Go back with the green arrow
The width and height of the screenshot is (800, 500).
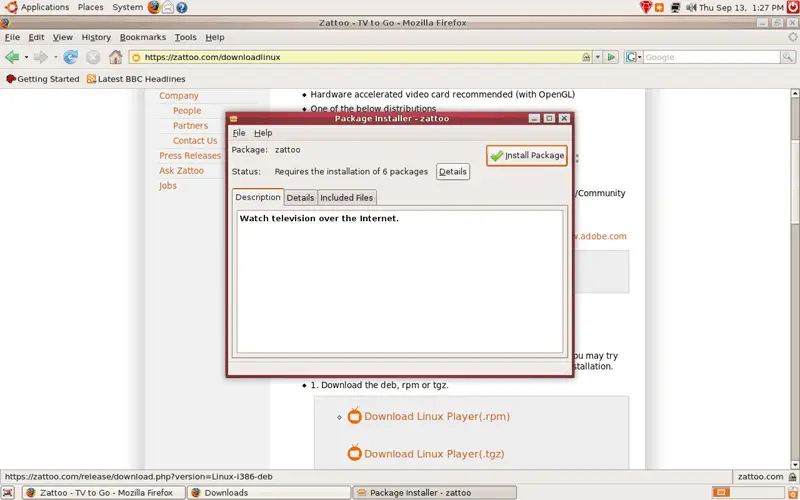pyautogui.click(x=12, y=57)
